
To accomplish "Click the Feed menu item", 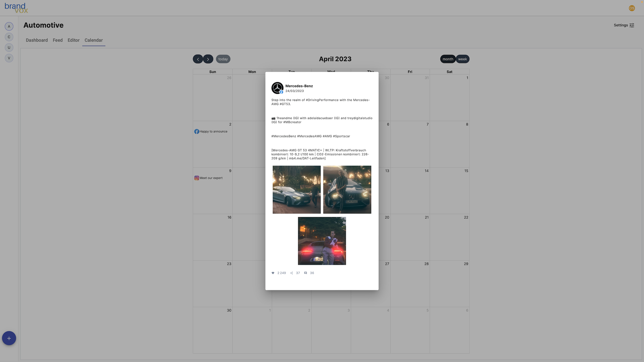I will tap(58, 41).
